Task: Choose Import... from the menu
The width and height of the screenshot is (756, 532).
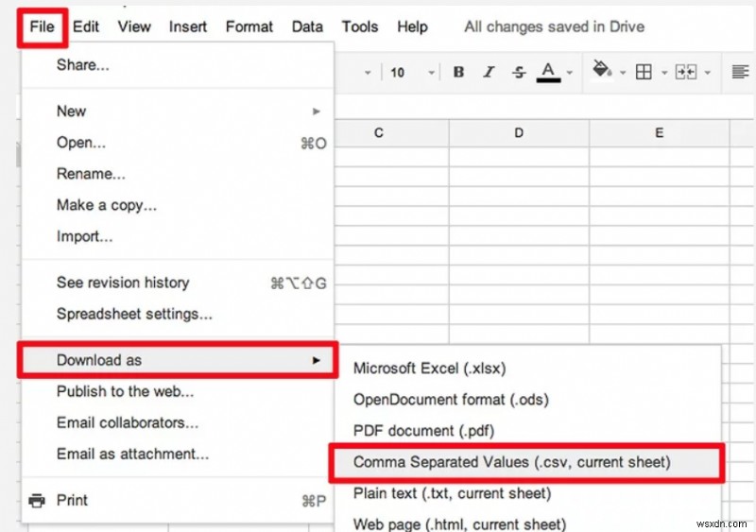Action: (x=178, y=236)
